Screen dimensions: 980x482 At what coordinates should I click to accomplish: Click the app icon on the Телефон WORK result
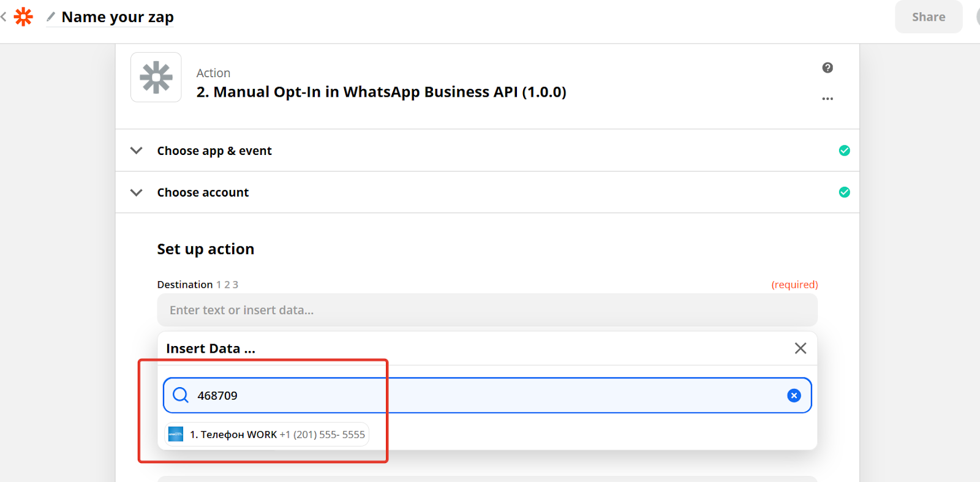[x=176, y=434]
